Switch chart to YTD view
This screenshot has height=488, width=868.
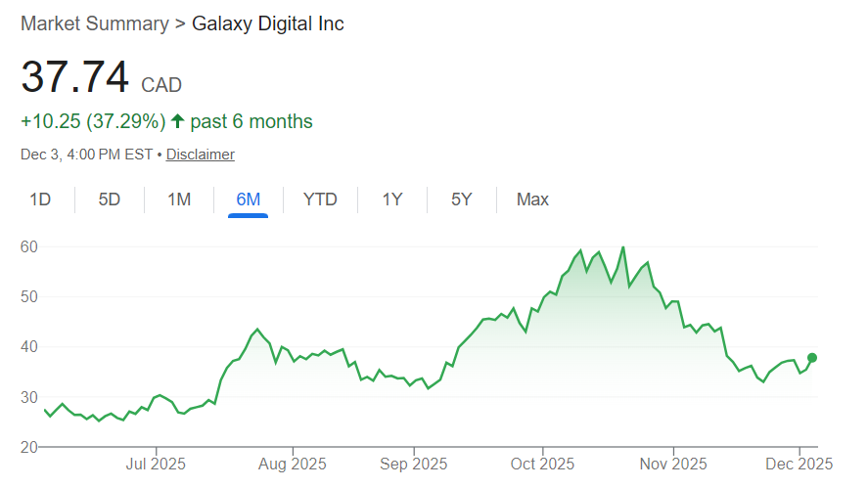[320, 200]
